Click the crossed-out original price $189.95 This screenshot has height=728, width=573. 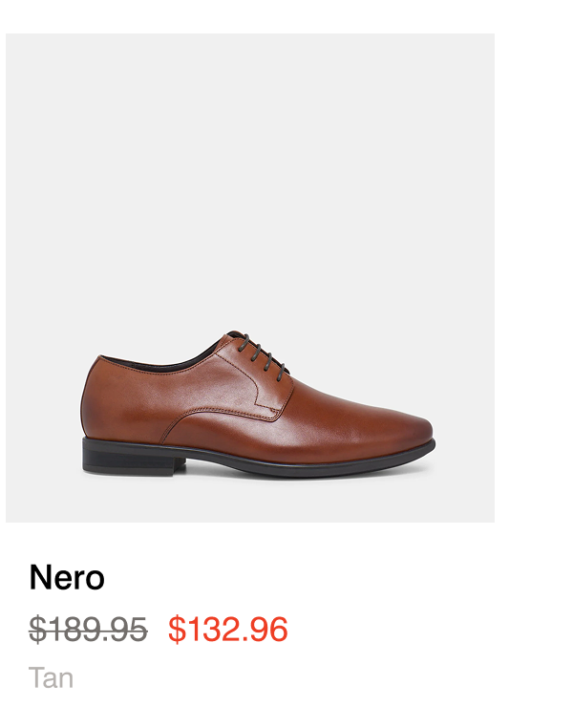click(x=88, y=630)
